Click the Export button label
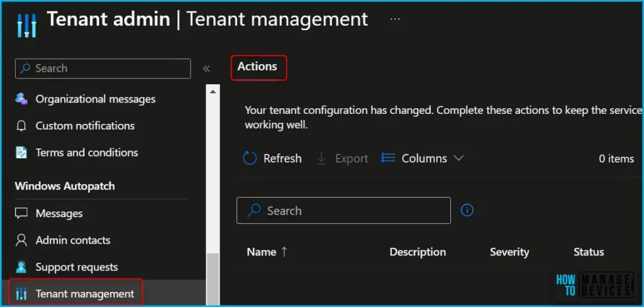 pyautogui.click(x=352, y=159)
